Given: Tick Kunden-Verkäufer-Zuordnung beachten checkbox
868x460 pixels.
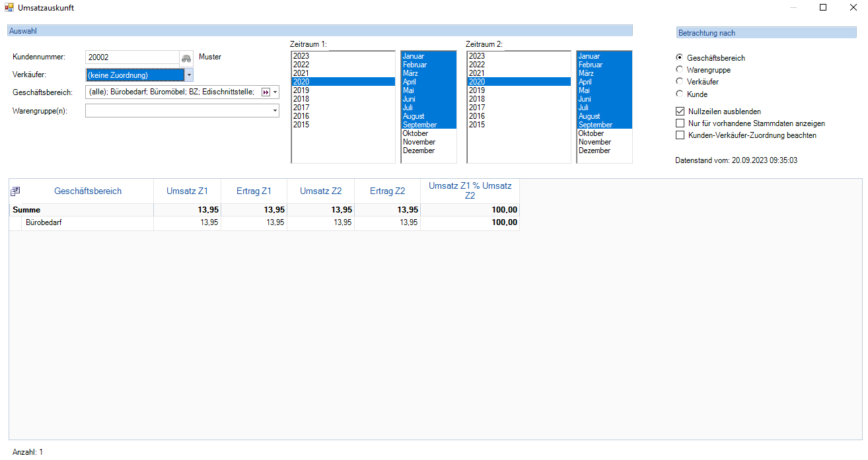Looking at the screenshot, I should coord(680,135).
